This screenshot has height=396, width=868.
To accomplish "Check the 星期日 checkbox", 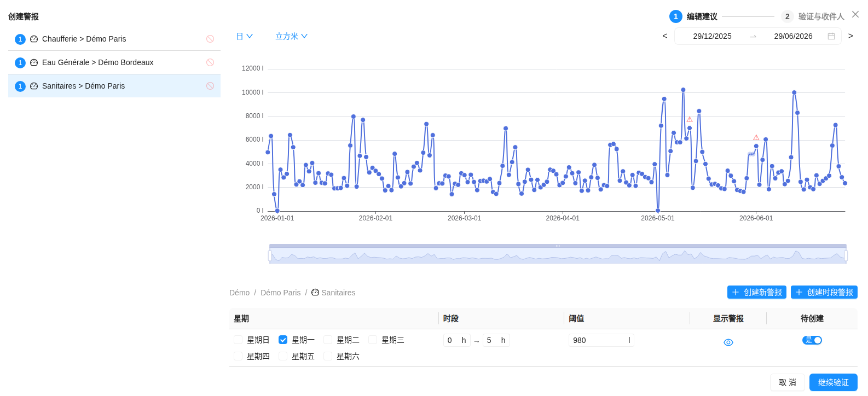I will [238, 340].
